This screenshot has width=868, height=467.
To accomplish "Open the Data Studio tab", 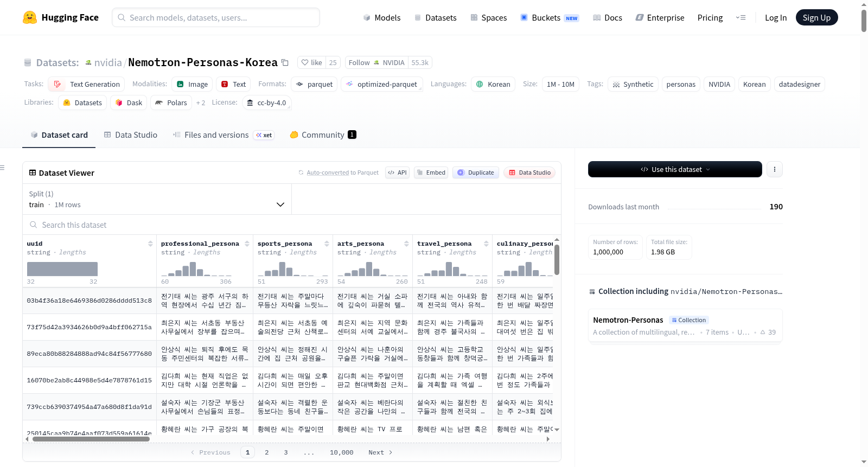I will coord(131,135).
